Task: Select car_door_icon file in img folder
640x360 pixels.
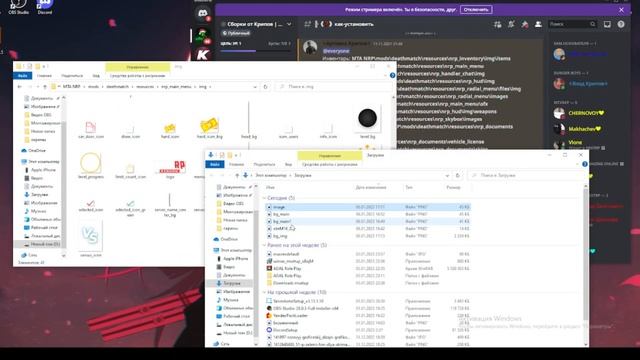Action: click(91, 130)
